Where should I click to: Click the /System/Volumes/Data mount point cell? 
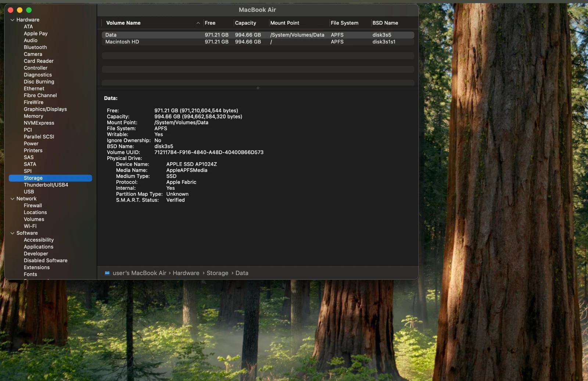297,35
